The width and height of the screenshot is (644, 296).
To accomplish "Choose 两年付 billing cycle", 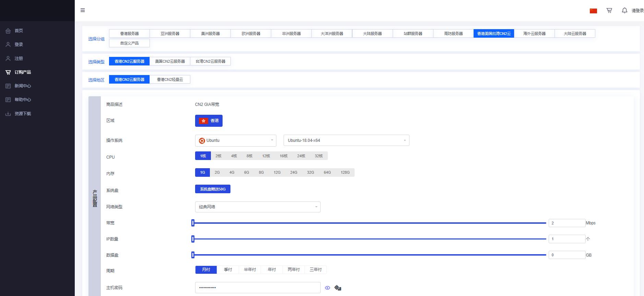I will coord(294,270).
